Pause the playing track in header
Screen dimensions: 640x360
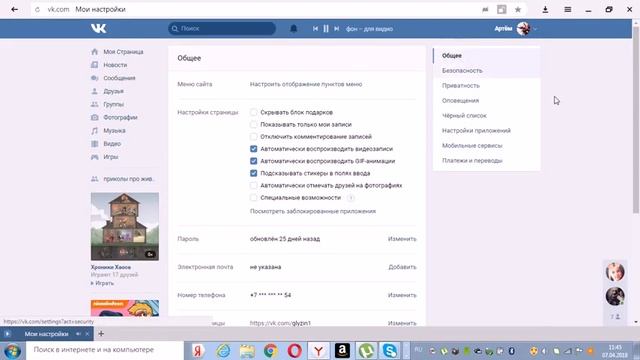coord(326,29)
